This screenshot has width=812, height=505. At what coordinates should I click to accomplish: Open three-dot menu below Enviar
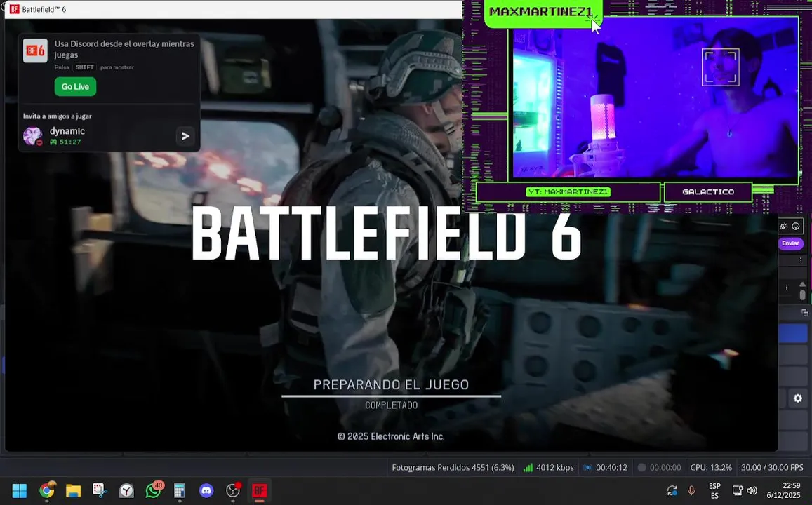pos(801,260)
